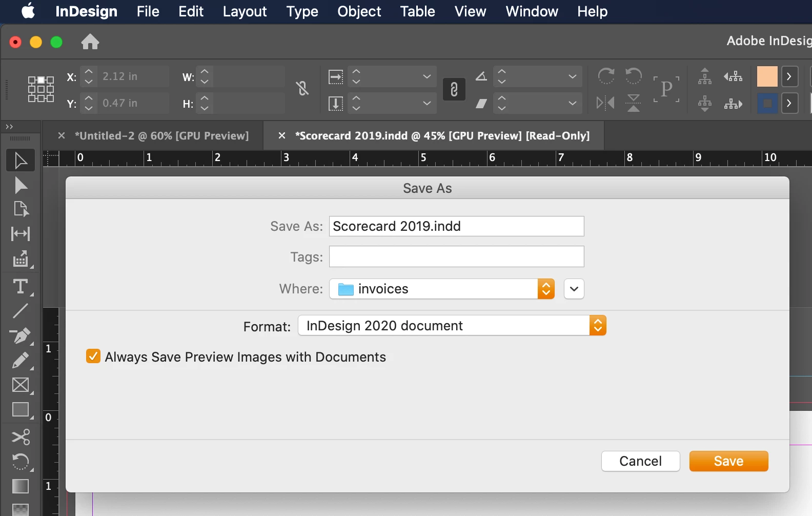Open the Layout menu

(x=245, y=11)
